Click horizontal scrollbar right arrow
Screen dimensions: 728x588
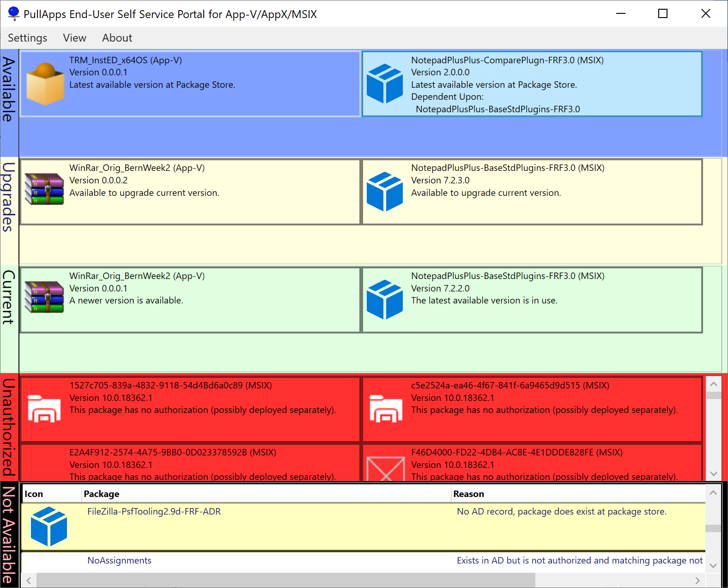click(698, 580)
